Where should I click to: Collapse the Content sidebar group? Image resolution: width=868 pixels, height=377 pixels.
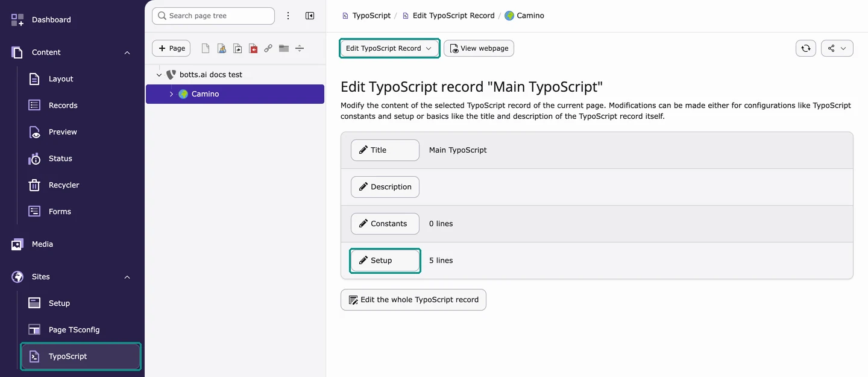coord(127,52)
